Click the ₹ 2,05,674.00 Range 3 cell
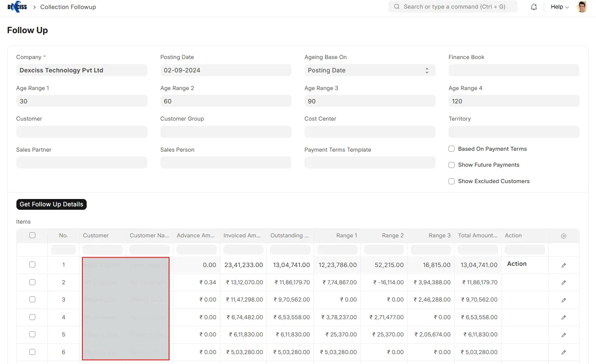The height and width of the screenshot is (364, 596). (431, 335)
